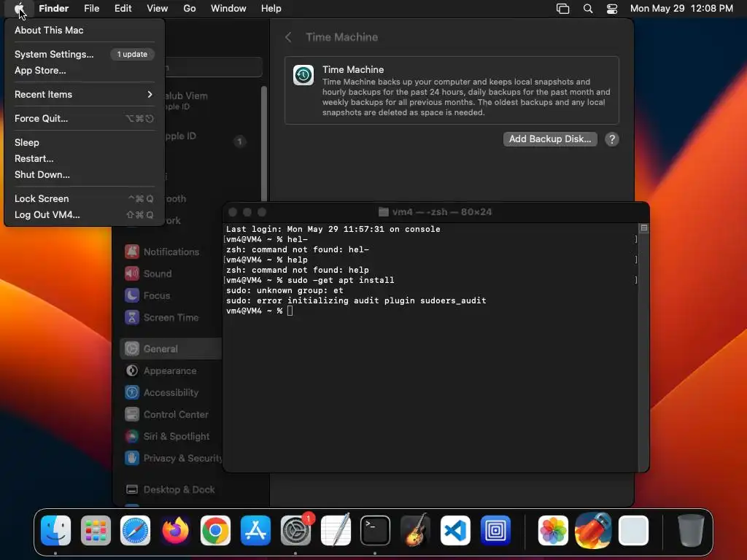
Task: Open the Window menu
Action: pyautogui.click(x=228, y=9)
